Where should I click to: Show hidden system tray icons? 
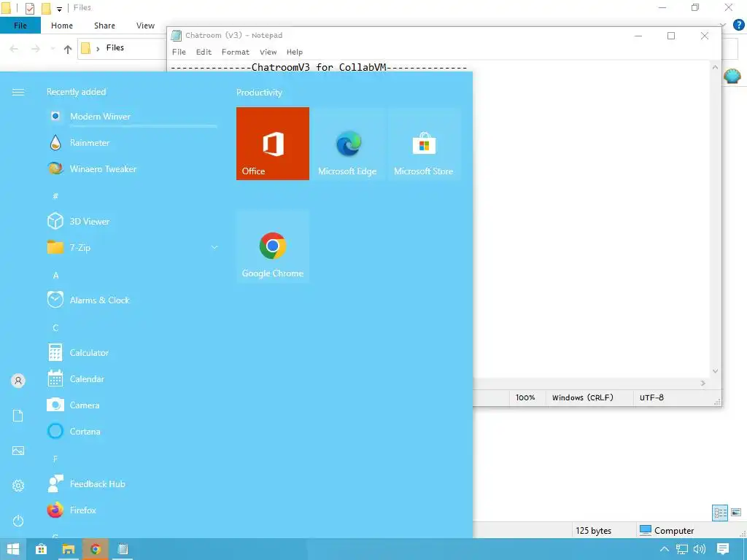click(664, 549)
